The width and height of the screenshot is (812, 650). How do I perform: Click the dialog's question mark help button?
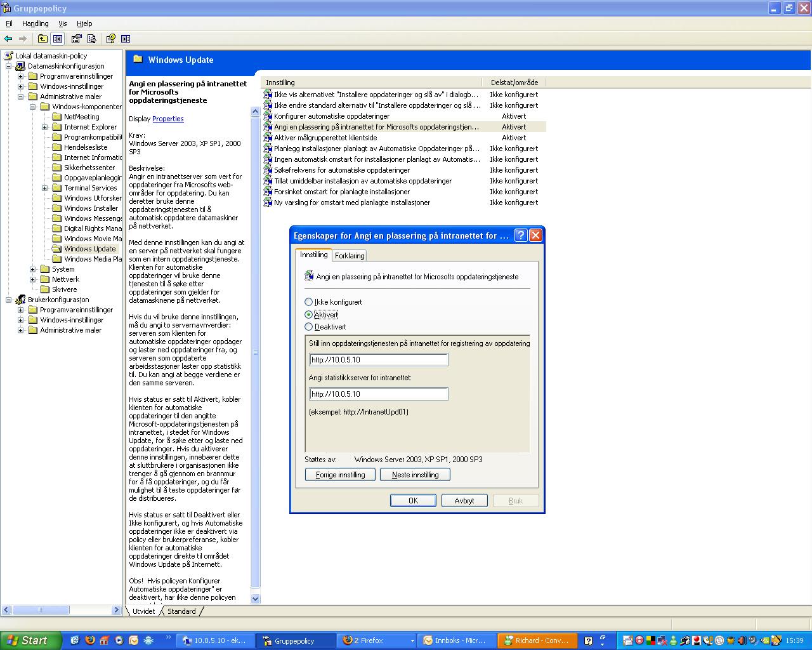click(520, 235)
